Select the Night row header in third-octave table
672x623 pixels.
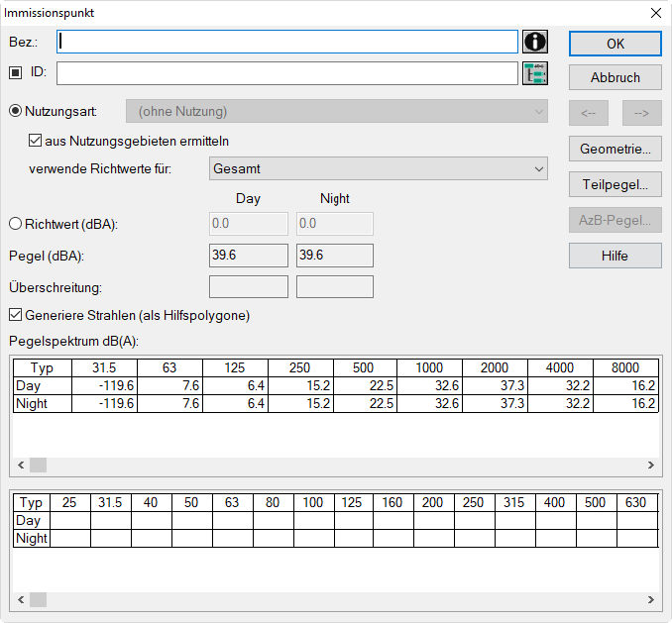click(32, 538)
